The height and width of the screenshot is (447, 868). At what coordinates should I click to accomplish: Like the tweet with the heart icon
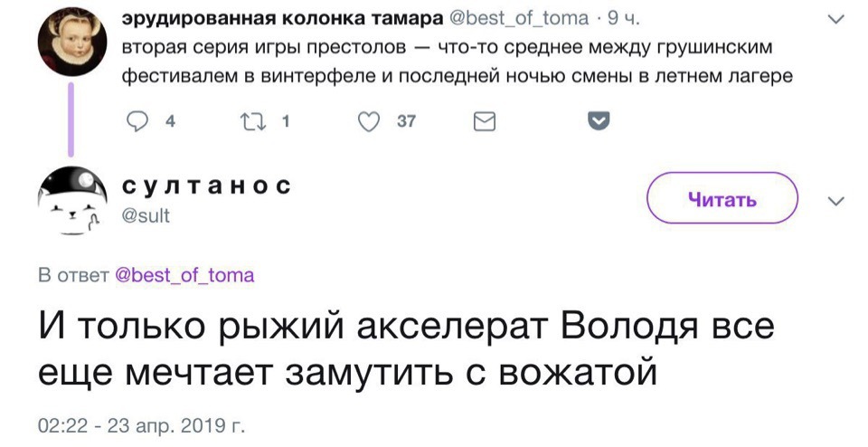368,122
